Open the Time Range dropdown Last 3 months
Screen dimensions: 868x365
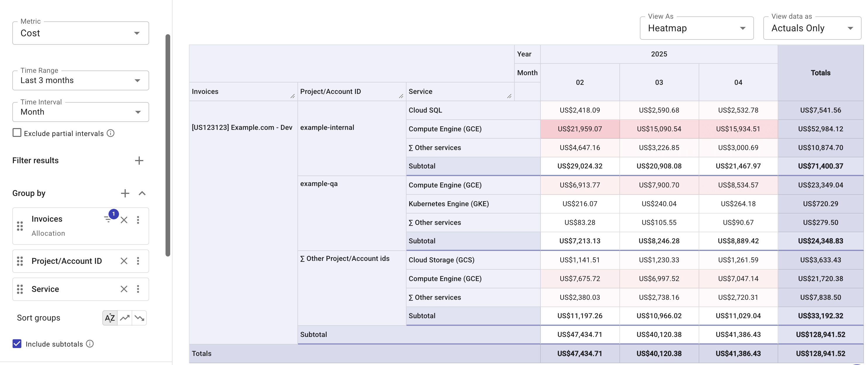tap(80, 80)
